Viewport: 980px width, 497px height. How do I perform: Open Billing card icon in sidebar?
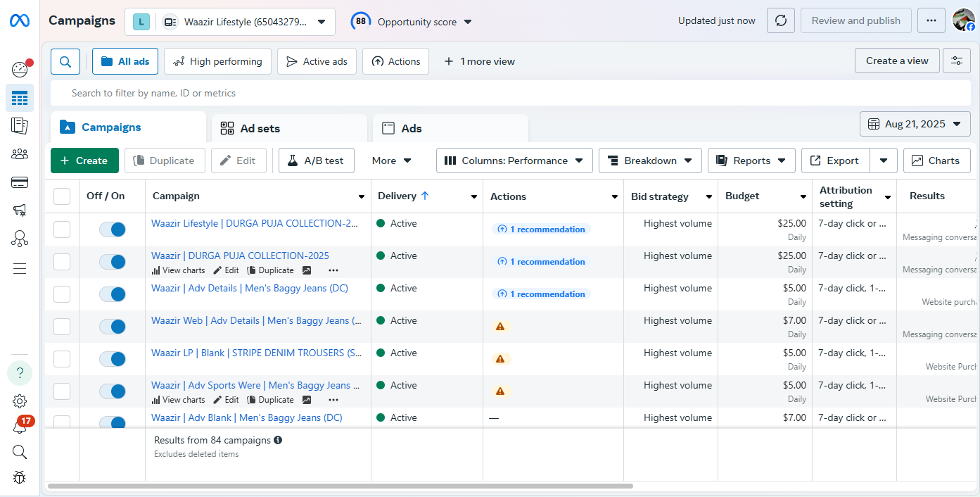[20, 182]
